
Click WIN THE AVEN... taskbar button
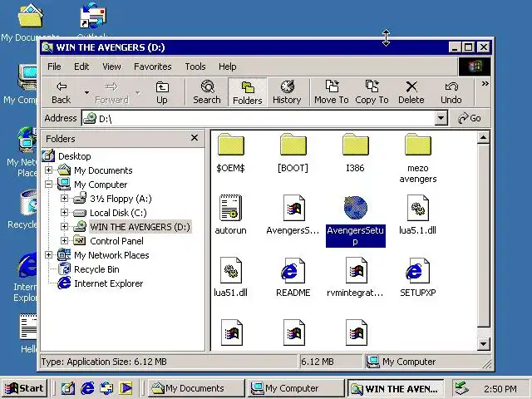[x=396, y=388]
